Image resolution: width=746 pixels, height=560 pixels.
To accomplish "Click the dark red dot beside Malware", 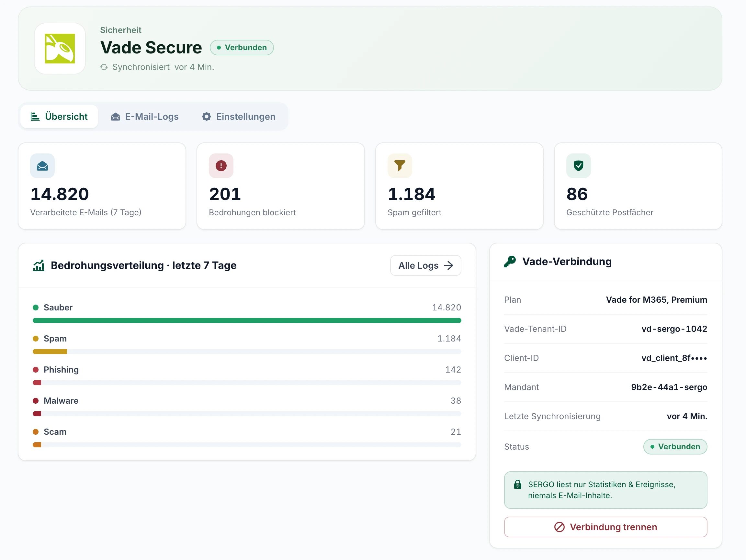I will pyautogui.click(x=35, y=400).
